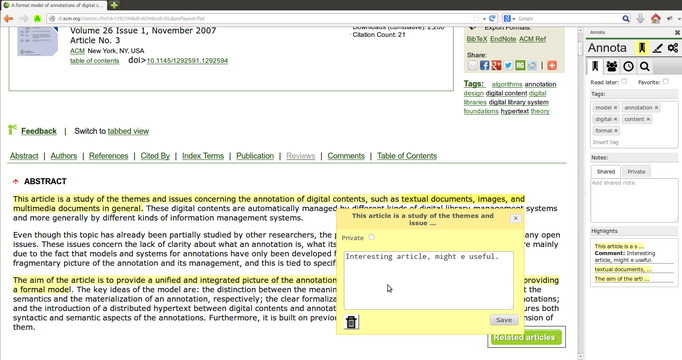This screenshot has width=682, height=360.
Task: Go to the References section link
Action: coord(109,156)
